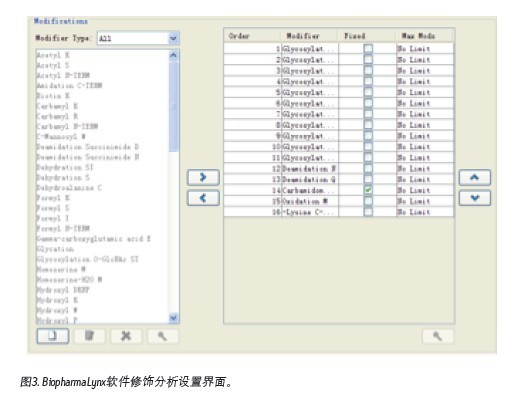Select Dehydroalanine C in modifier list
This screenshot has width=522, height=396.
[x=69, y=188]
